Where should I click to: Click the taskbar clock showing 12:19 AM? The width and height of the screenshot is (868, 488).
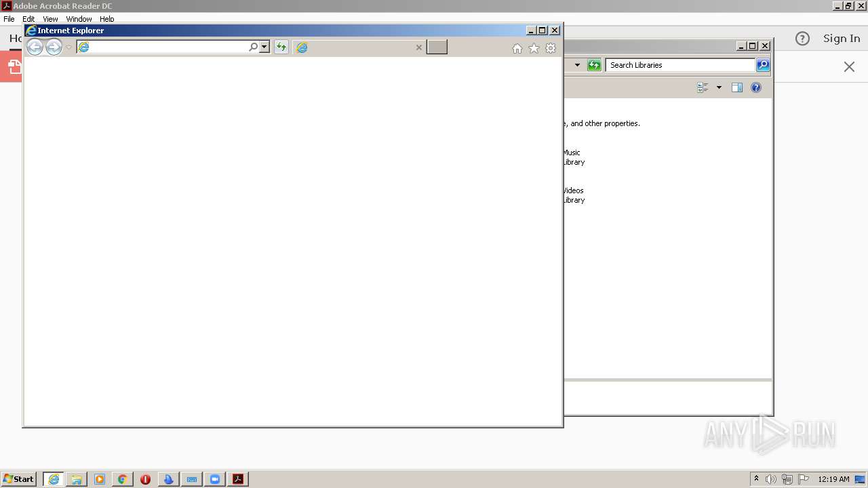pyautogui.click(x=833, y=479)
